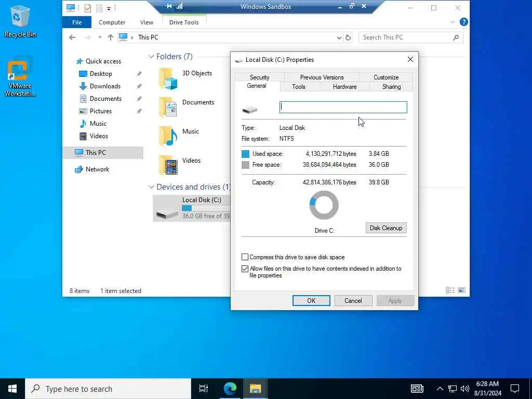Image resolution: width=532 pixels, height=399 pixels.
Task: Open VMware Workstation desktop shortcut
Action: pos(20,77)
